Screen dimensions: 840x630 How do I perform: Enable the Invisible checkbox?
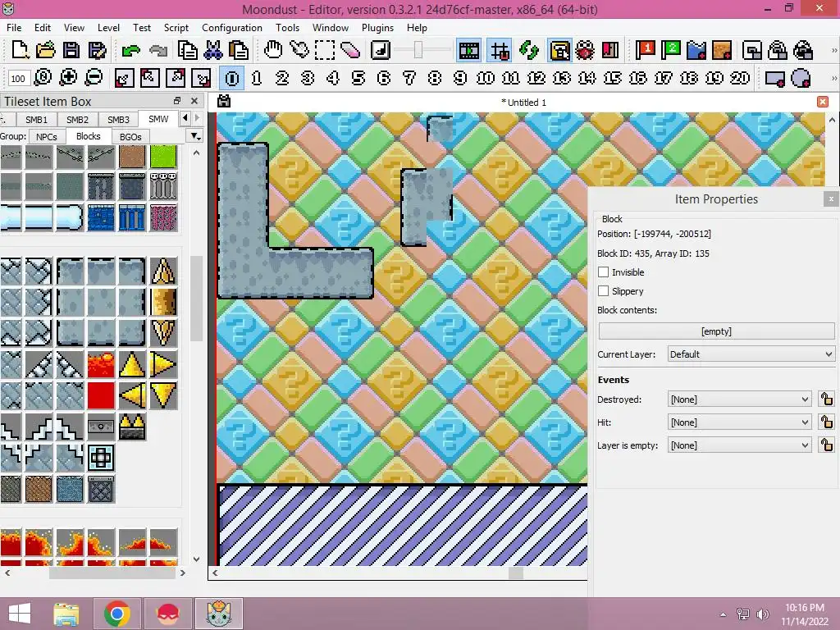[x=603, y=272]
